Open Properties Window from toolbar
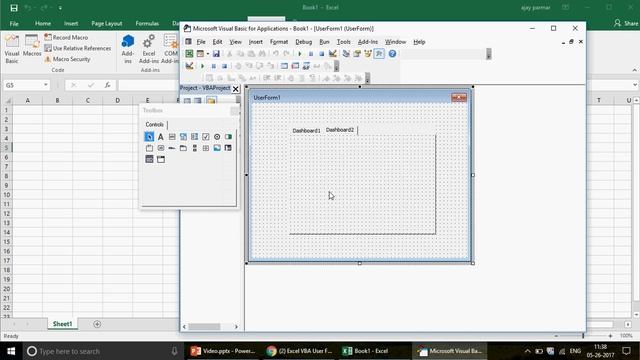 pos(357,54)
